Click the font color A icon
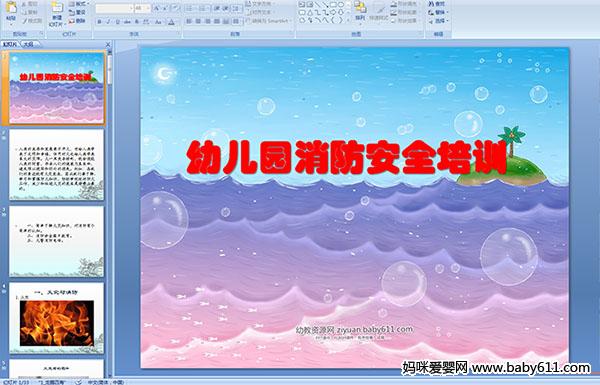The height and width of the screenshot is (385, 600). (x=171, y=22)
